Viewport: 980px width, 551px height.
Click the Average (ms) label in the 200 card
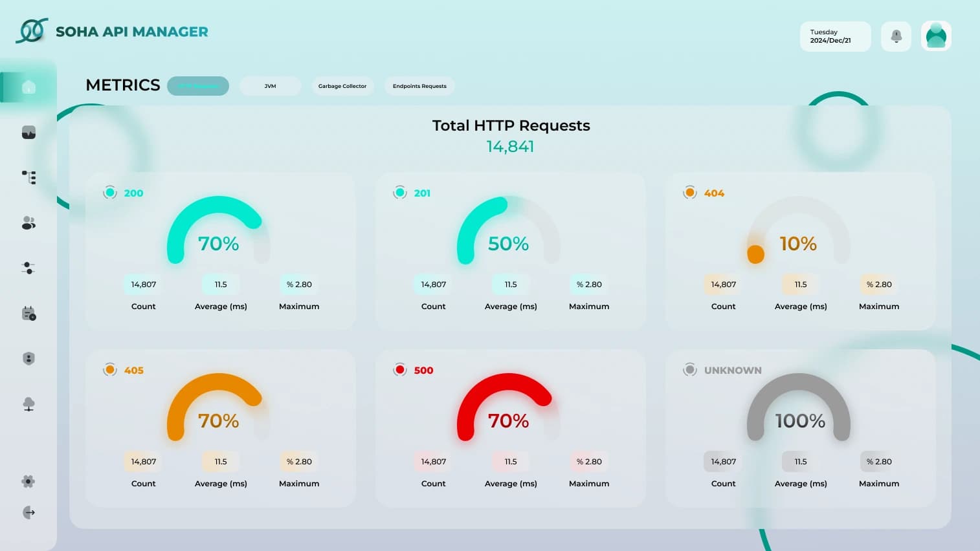[221, 307]
